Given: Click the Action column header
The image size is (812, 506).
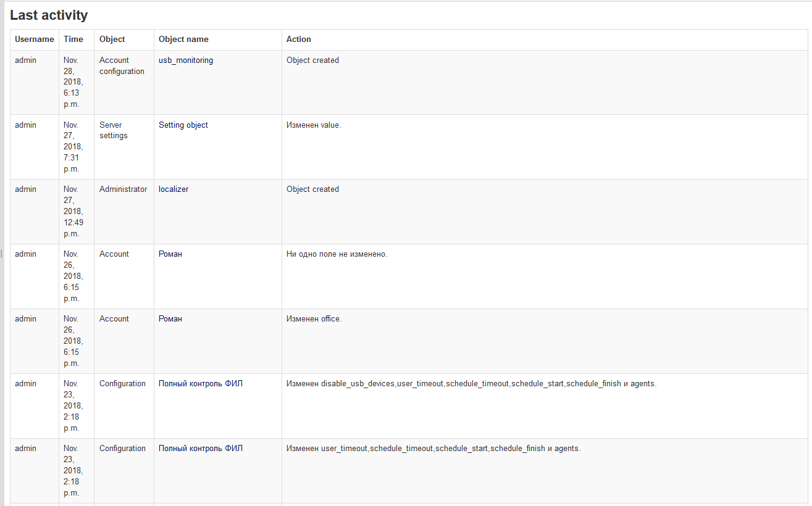Looking at the screenshot, I should (298, 39).
